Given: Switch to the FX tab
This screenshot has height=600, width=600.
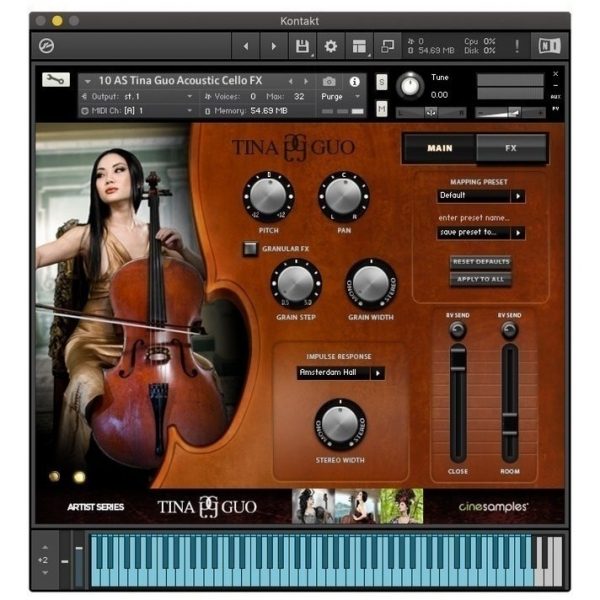Looking at the screenshot, I should pos(511,148).
